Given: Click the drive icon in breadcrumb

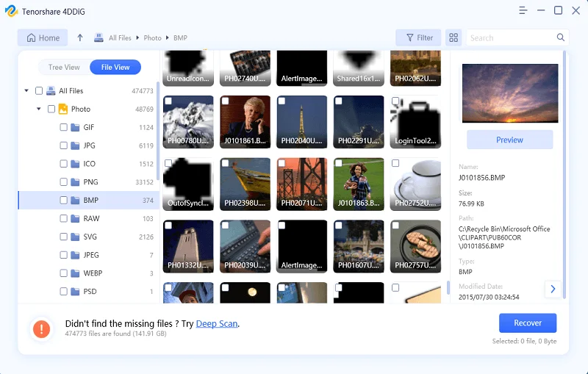Looking at the screenshot, I should 98,37.
